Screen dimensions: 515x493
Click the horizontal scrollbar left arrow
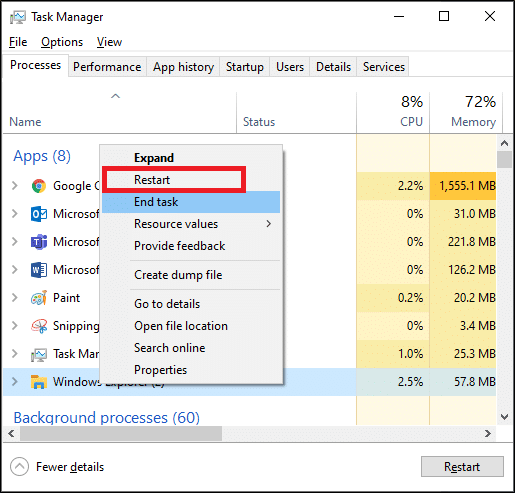click(11, 433)
